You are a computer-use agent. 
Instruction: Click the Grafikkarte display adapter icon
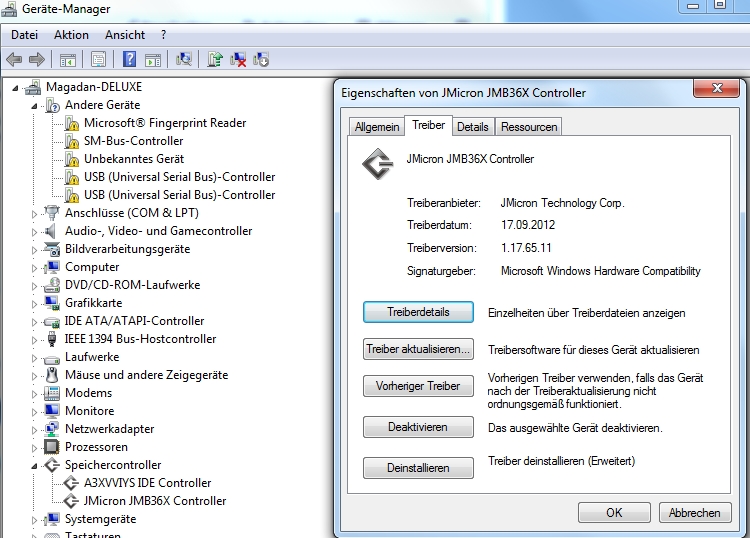click(x=52, y=303)
